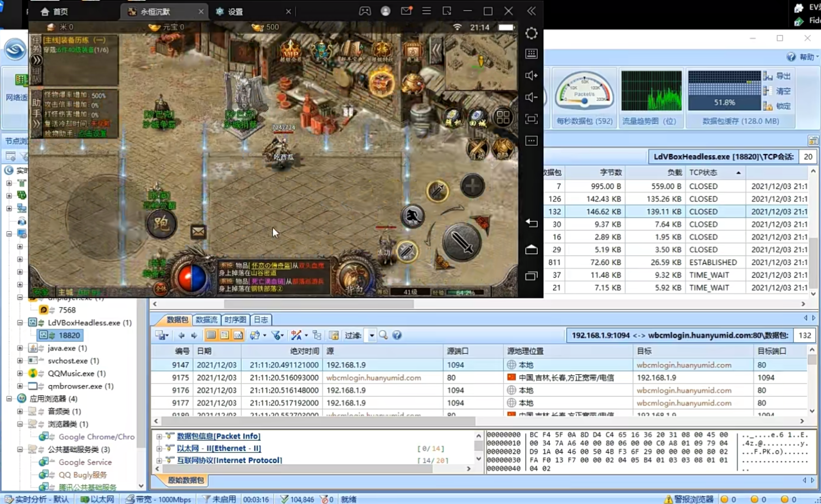Click 锁定 lock buffer button
The image size is (821, 504).
pyautogui.click(x=778, y=106)
